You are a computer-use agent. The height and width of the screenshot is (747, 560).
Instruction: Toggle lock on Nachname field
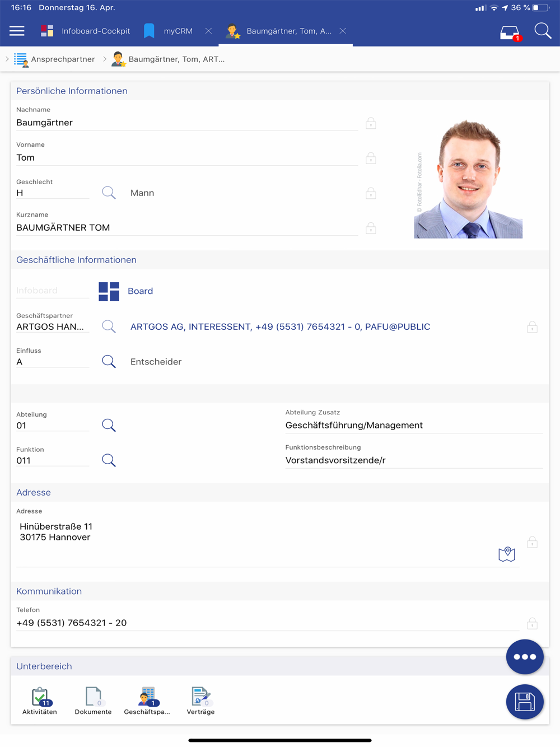(x=371, y=123)
